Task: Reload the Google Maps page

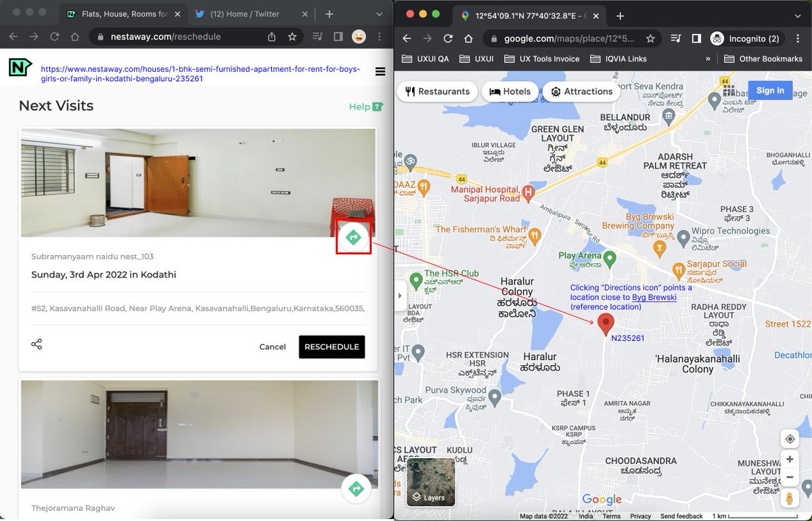Action: click(x=448, y=39)
